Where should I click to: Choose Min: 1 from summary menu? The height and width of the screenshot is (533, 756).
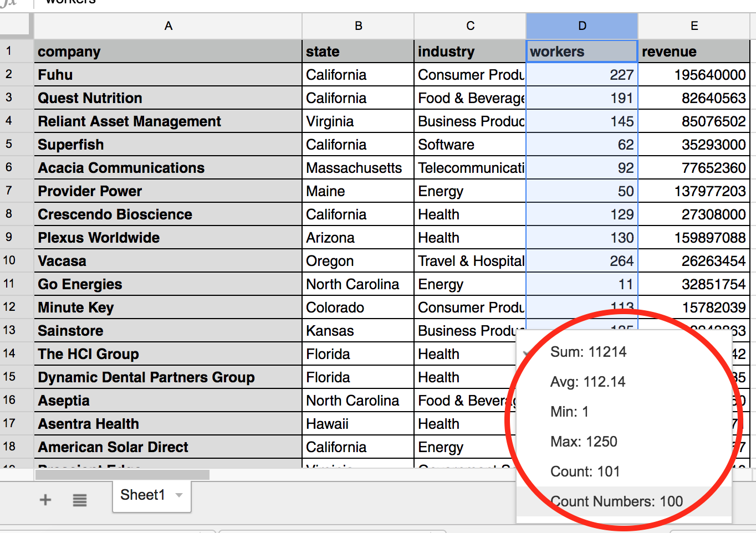point(624,412)
